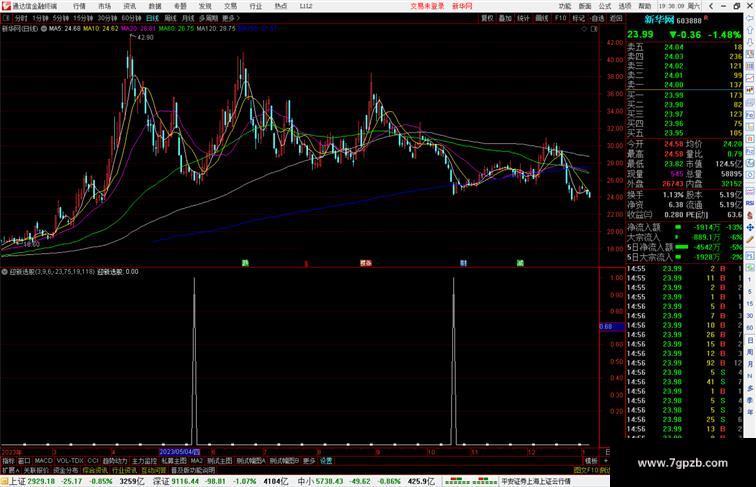756x487 pixels.
Task: Click the 返回 back button
Action: 616,18
